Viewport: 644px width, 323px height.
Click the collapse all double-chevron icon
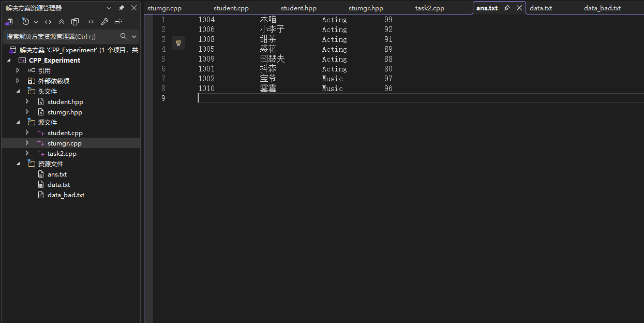click(x=62, y=22)
